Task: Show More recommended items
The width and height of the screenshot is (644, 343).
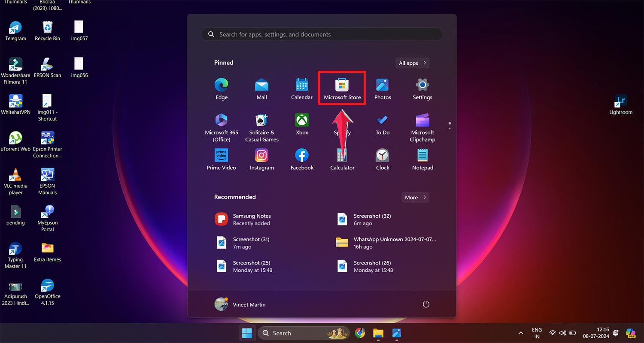Action: (x=415, y=197)
